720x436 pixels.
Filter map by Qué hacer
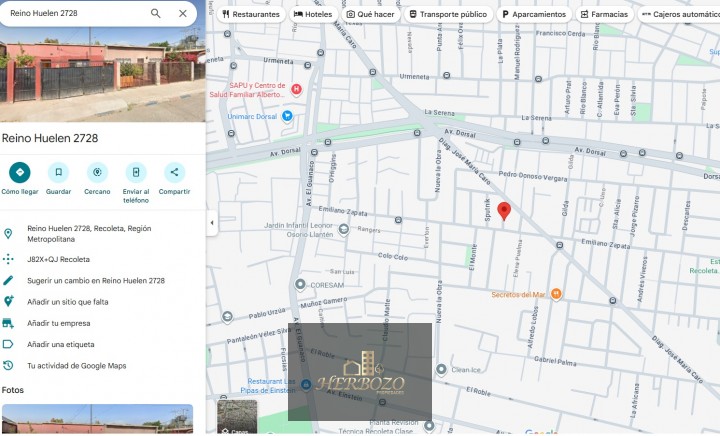pos(370,15)
